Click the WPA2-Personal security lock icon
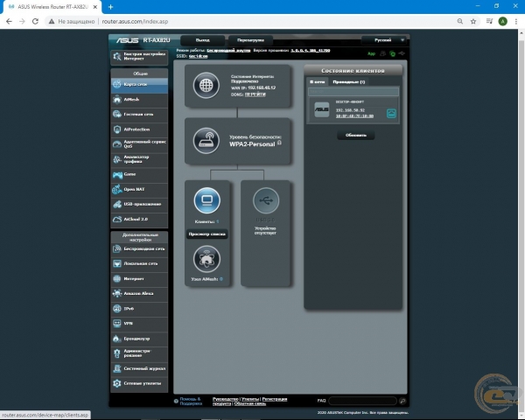Image resolution: width=525 pixels, height=420 pixels. (x=279, y=143)
